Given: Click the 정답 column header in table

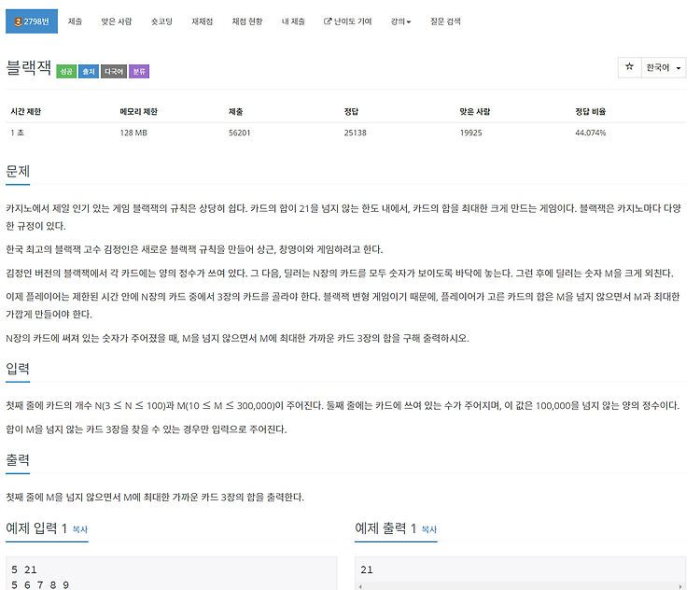Looking at the screenshot, I should [x=351, y=112].
